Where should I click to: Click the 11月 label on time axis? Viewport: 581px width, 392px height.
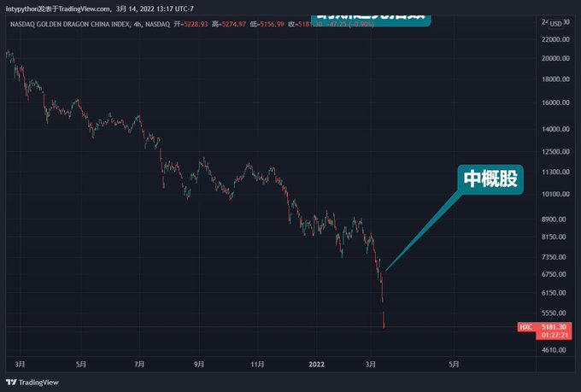tap(257, 365)
